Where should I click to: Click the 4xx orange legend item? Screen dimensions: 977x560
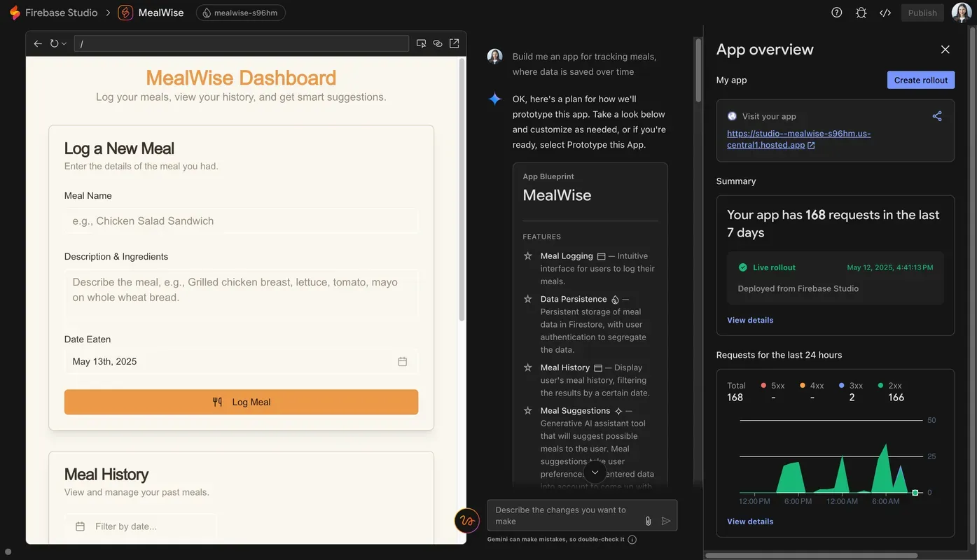[x=812, y=386]
